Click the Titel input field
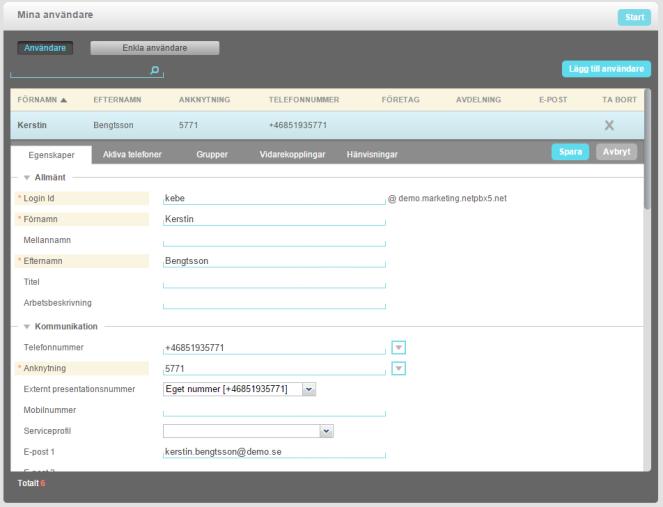 coord(274,282)
